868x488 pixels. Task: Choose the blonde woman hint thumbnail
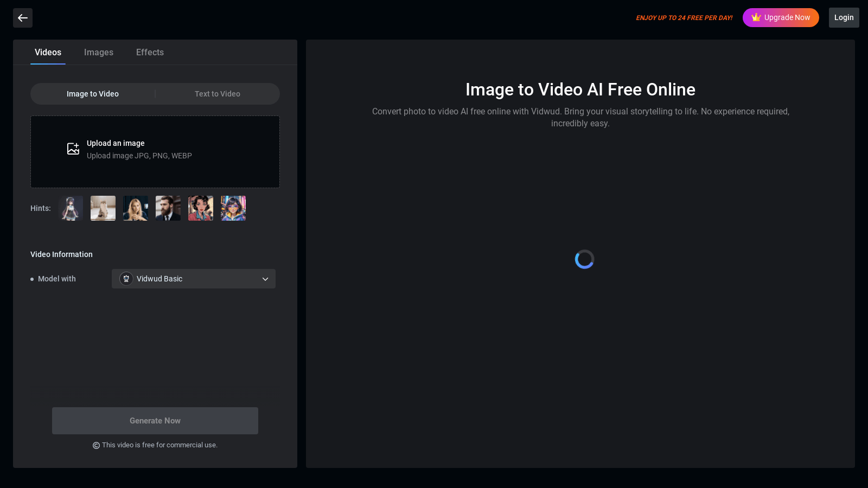pos(136,208)
